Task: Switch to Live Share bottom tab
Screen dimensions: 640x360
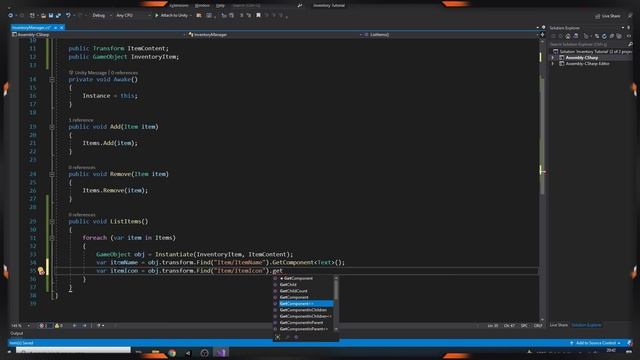Action: (x=558, y=325)
